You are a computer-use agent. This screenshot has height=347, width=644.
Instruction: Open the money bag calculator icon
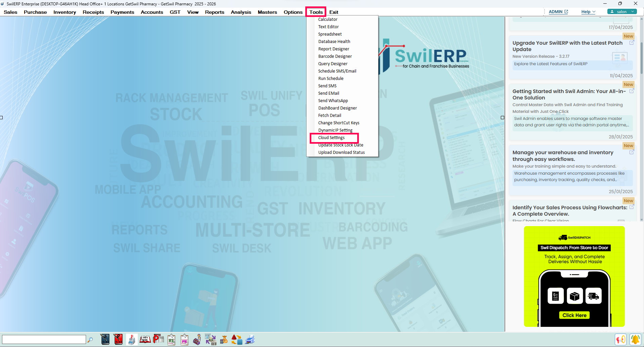tap(224, 339)
